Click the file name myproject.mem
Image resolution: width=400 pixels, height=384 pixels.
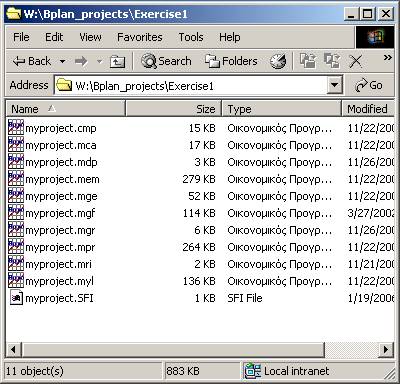coord(62,179)
